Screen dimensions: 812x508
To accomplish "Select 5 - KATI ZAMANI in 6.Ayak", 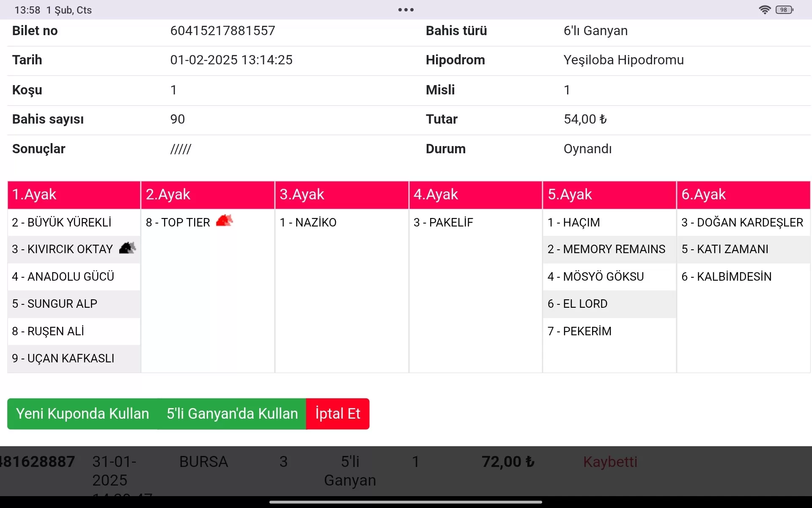I will 725,249.
